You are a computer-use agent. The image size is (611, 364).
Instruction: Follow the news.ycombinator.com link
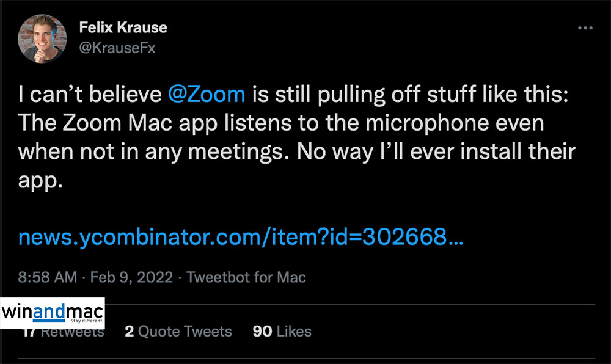coord(241,236)
